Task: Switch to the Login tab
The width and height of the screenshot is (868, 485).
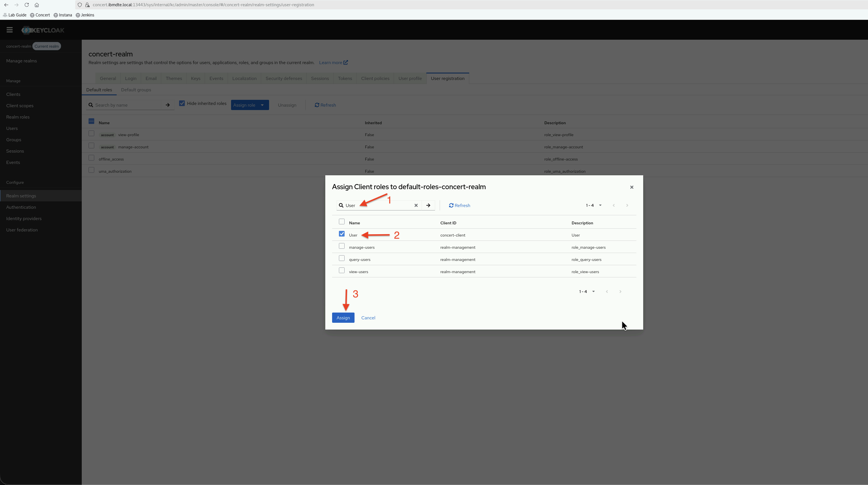Action: pos(131,79)
